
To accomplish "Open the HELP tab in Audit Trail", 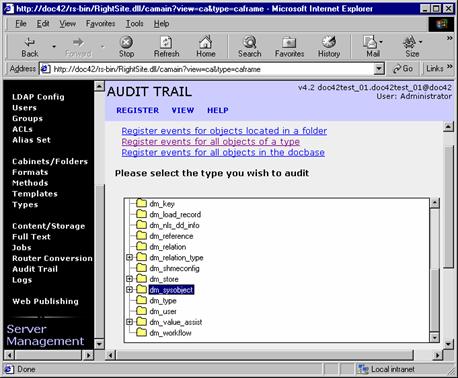I will coord(218,110).
